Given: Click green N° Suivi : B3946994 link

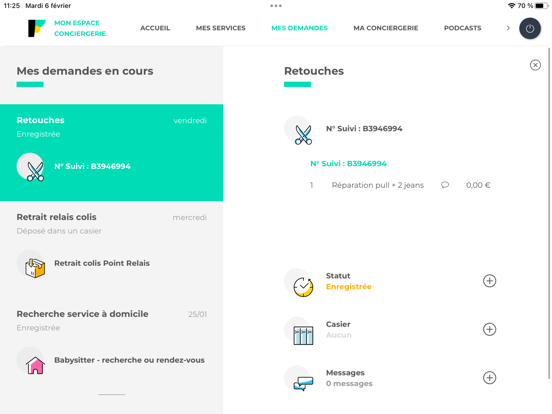Looking at the screenshot, I should (x=348, y=163).
